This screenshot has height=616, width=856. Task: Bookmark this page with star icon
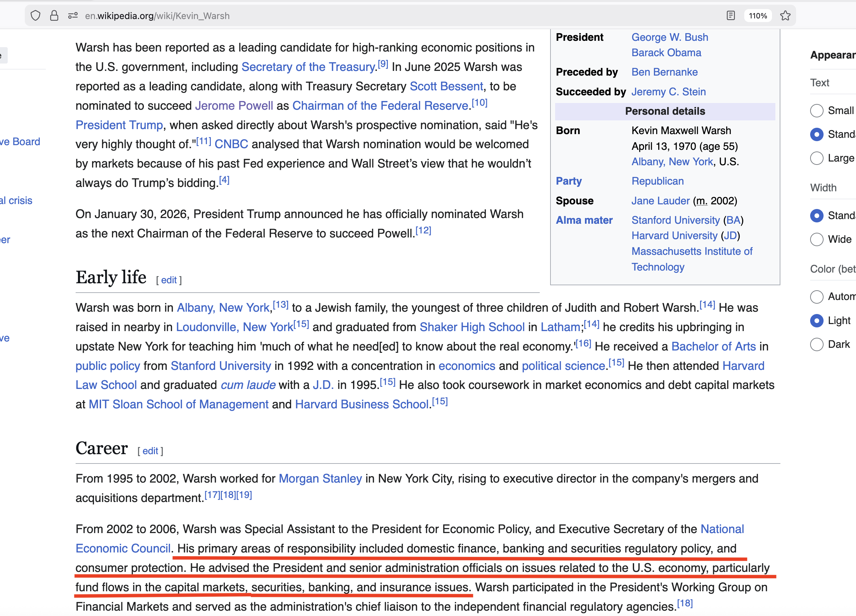pyautogui.click(x=785, y=16)
